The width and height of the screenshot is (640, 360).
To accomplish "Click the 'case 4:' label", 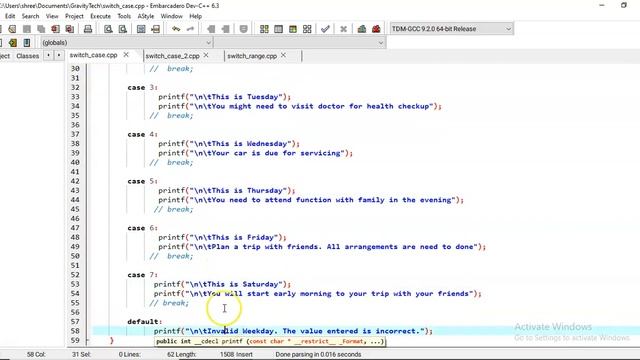I will click(142, 134).
